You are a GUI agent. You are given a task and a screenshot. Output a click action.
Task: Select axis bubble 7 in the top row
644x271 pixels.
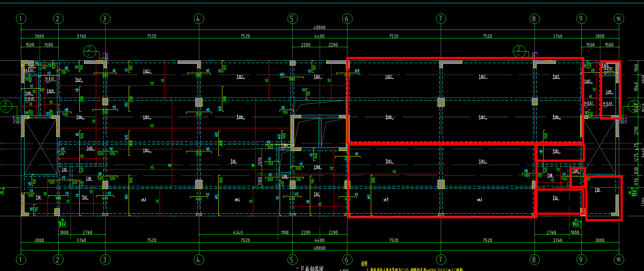(441, 19)
